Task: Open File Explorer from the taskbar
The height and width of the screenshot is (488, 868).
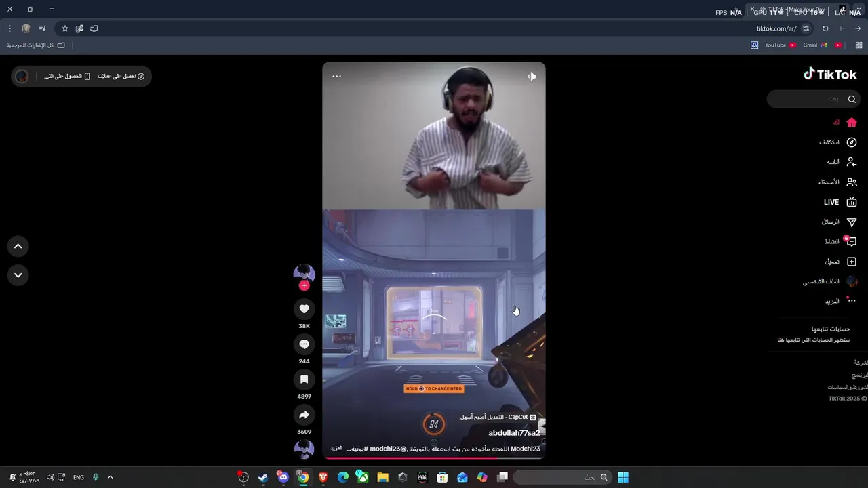Action: (382, 477)
